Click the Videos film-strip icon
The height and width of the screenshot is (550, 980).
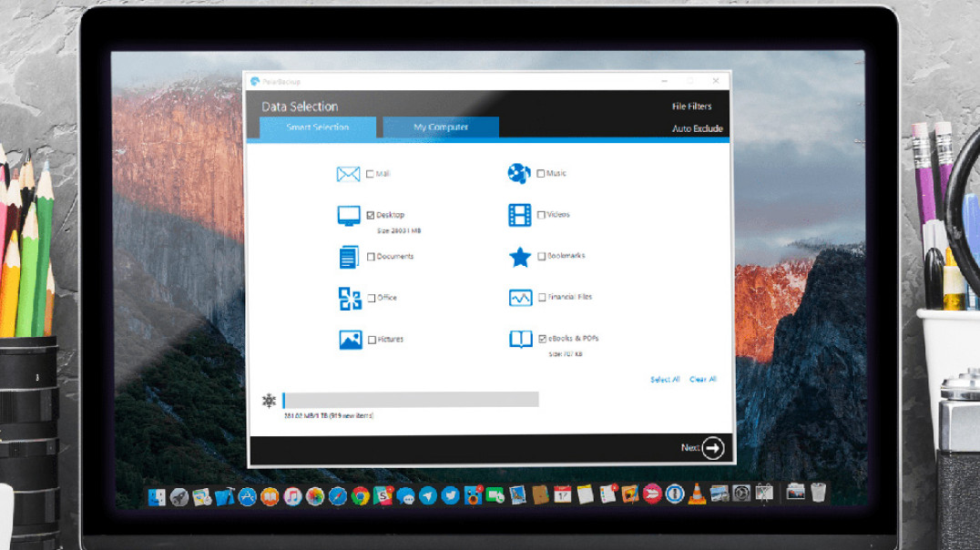coord(519,215)
